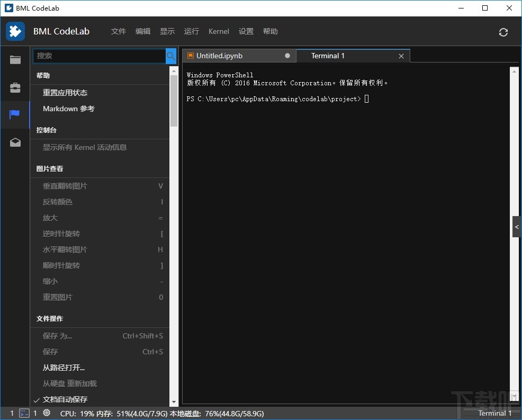Select the running sessions sidebar panel
522x420 pixels.
click(x=14, y=87)
